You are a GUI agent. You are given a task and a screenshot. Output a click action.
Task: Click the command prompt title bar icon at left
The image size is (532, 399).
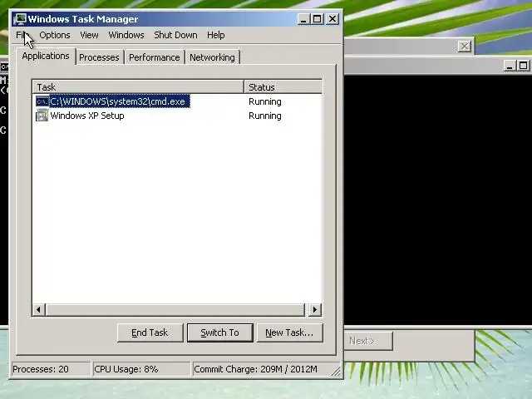[x=4, y=66]
